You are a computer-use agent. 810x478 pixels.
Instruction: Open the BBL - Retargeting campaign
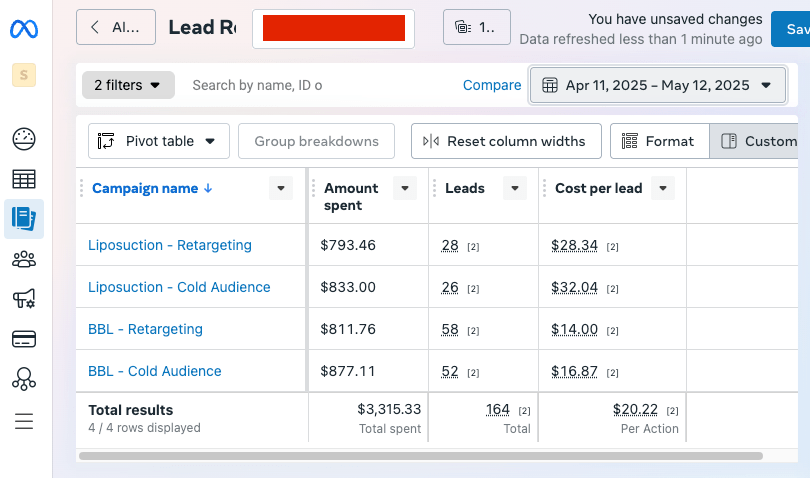point(145,329)
